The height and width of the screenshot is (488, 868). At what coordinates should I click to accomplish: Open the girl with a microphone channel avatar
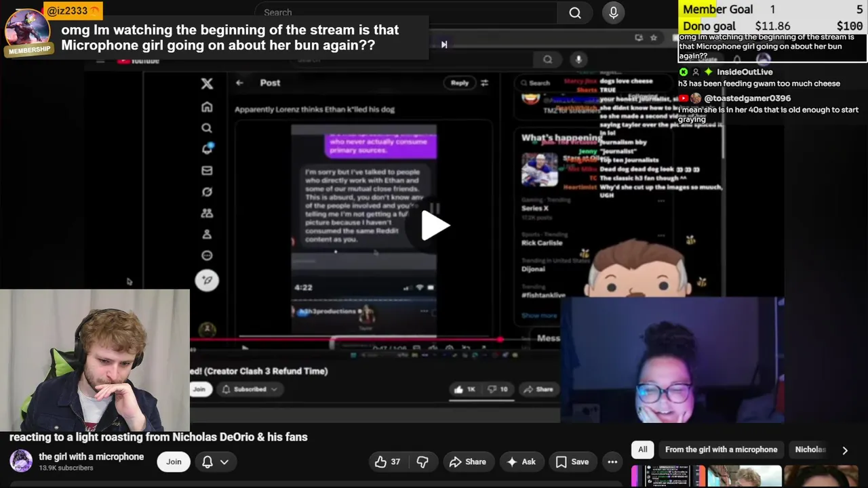pos(20,461)
